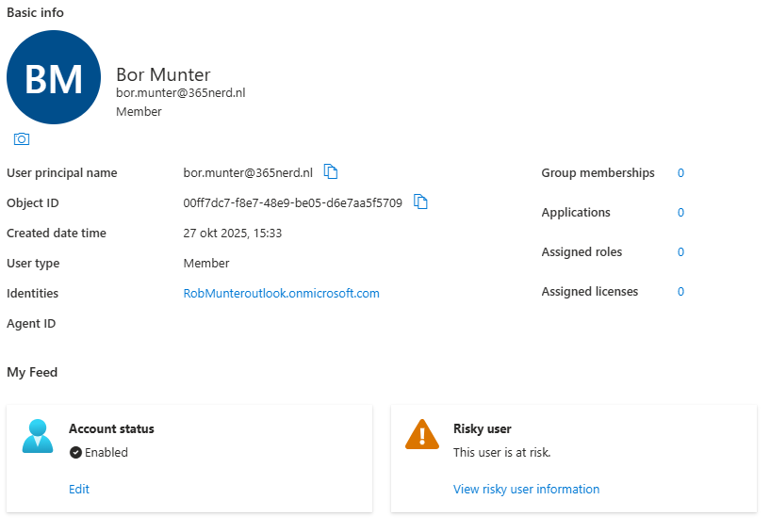The image size is (770, 532).
Task: Copy the Object ID using copy icon
Action: [x=421, y=202]
